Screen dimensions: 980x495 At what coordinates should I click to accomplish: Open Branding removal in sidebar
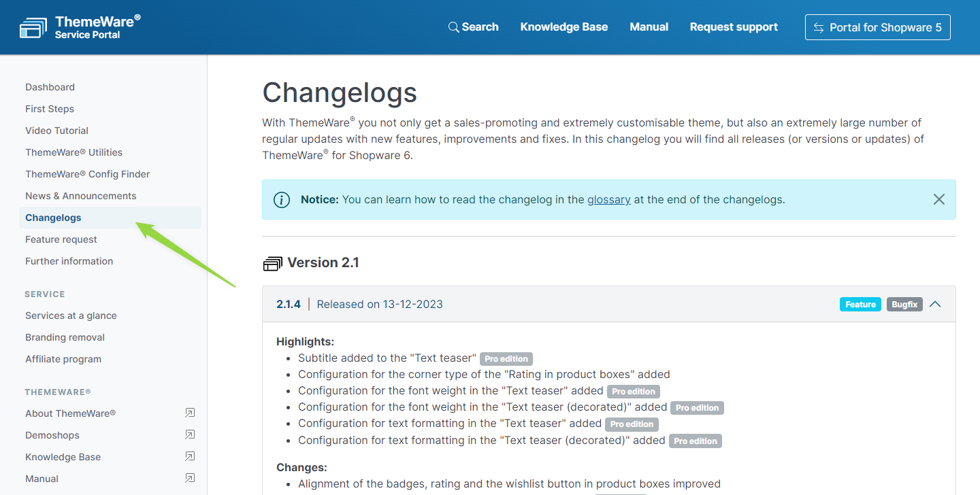pyautogui.click(x=65, y=337)
